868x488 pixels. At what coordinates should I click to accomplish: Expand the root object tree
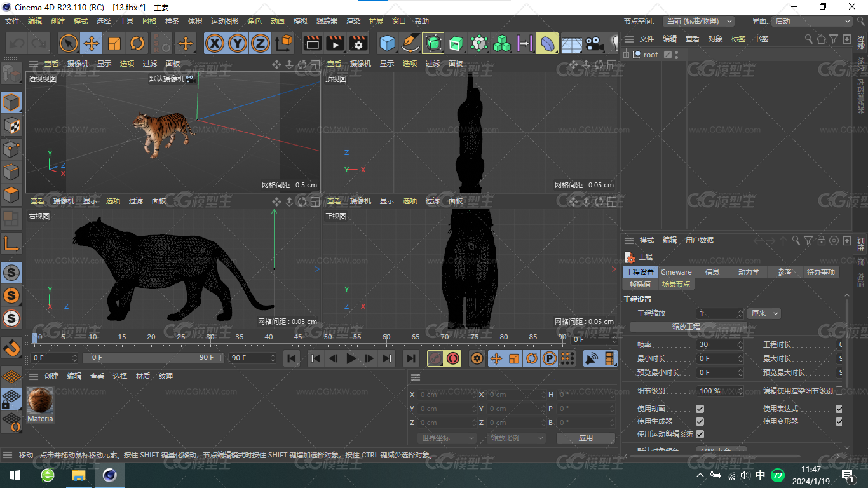click(x=627, y=55)
